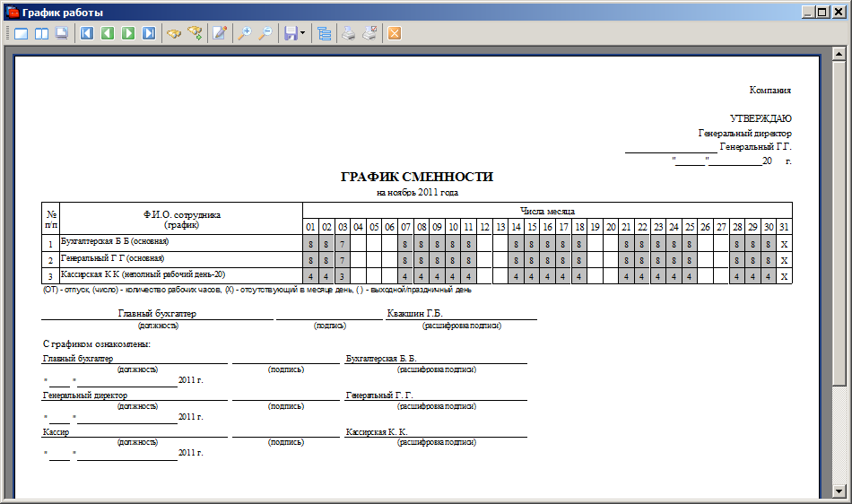Screen dimensions: 852x504
Task: Click the '№ п/п' column header
Action: (51, 220)
